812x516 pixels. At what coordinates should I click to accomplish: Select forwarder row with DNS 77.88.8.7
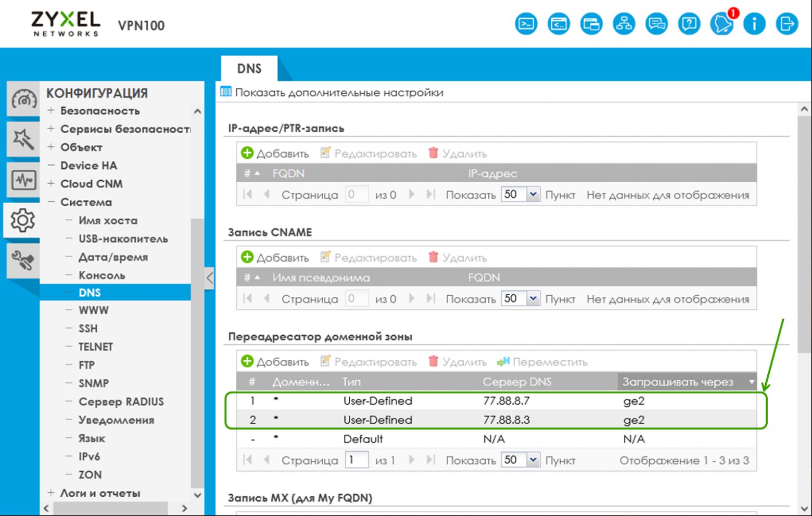pos(497,401)
